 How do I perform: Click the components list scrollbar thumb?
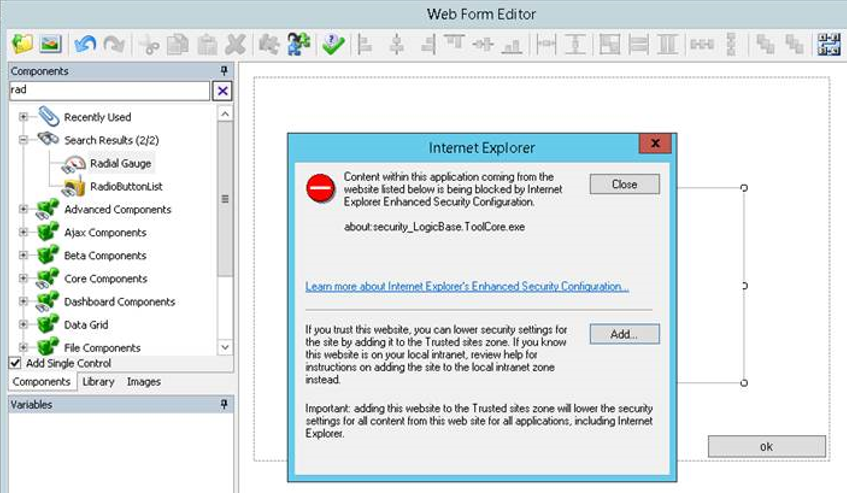point(225,199)
